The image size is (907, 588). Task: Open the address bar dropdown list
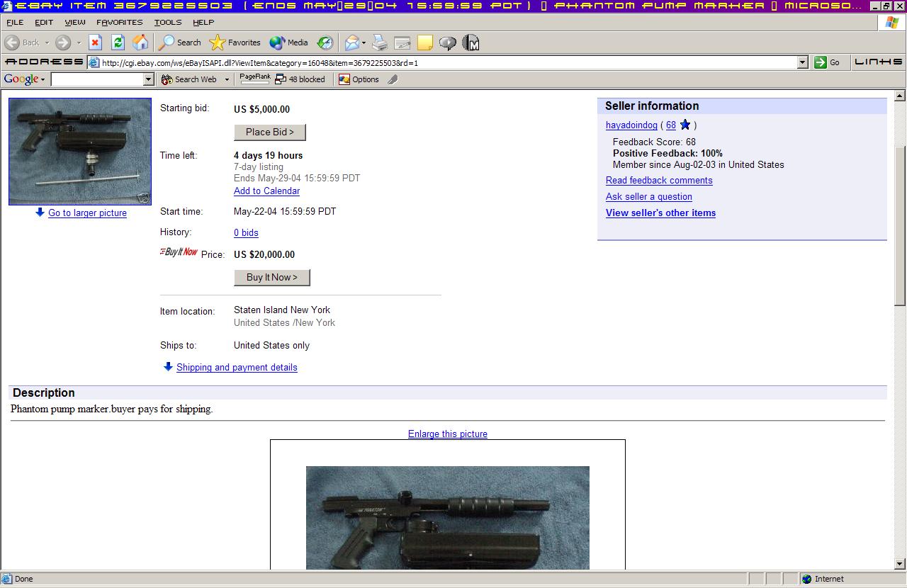pyautogui.click(x=802, y=62)
